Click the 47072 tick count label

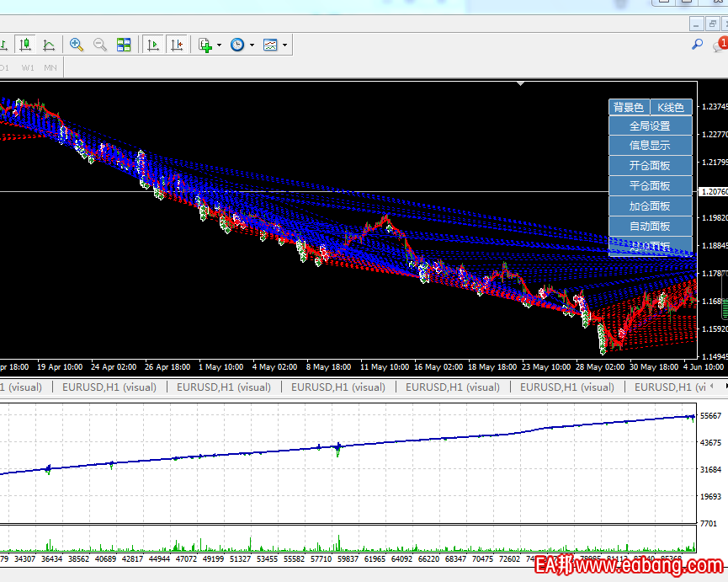tap(186, 558)
